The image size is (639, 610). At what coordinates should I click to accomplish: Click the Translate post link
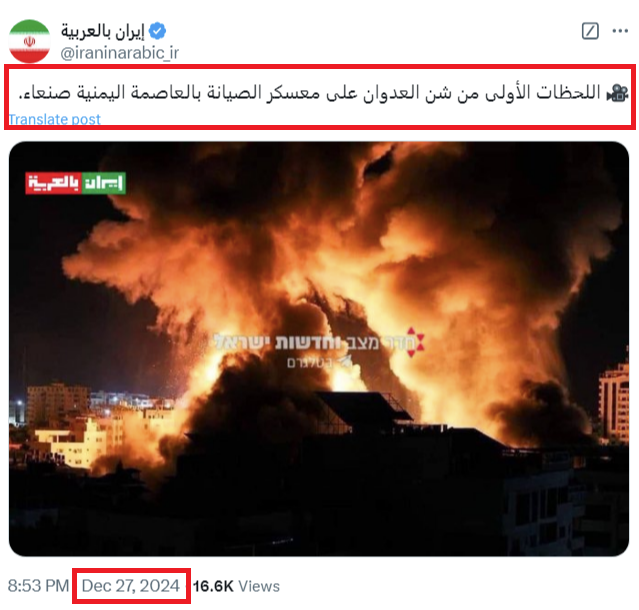[x=55, y=119]
